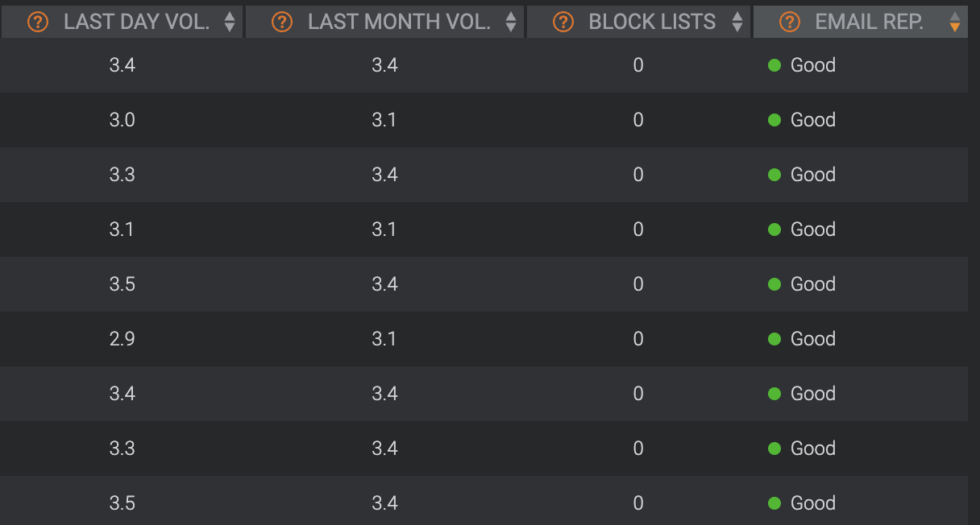The image size is (980, 525).
Task: Click the 3.0 last day volume value
Action: click(x=122, y=120)
